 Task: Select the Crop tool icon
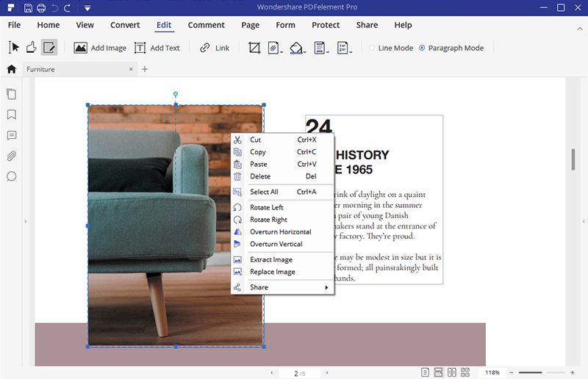click(254, 48)
